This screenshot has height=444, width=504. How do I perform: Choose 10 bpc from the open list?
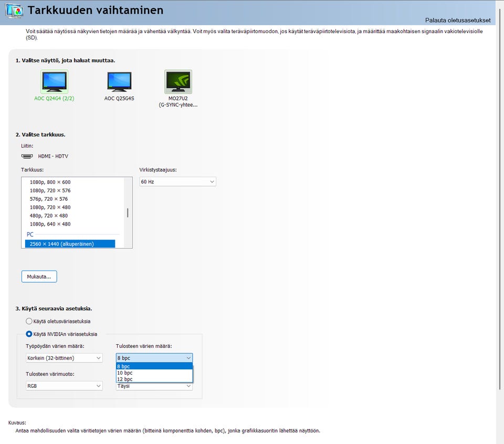[154, 373]
